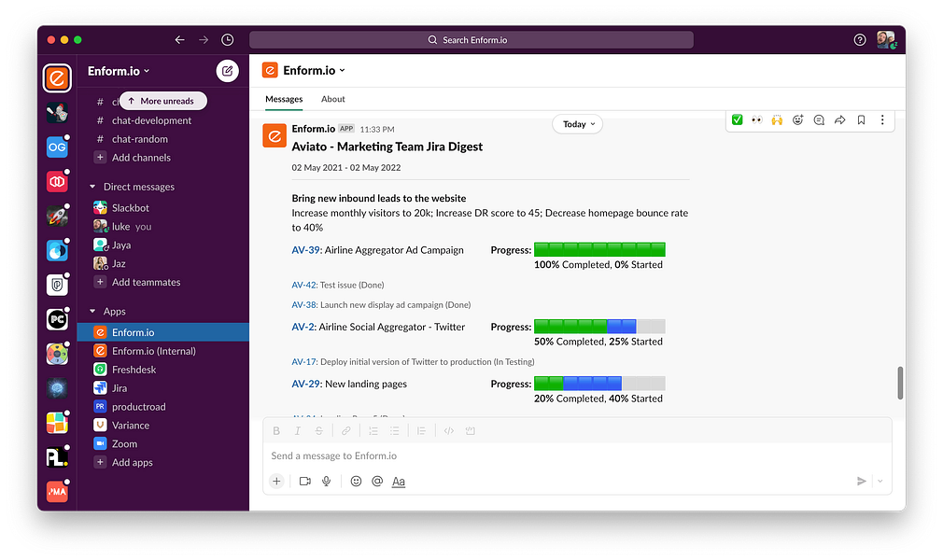The height and width of the screenshot is (560, 943).
Task: Collapse the Direct messages section
Action: [x=92, y=187]
